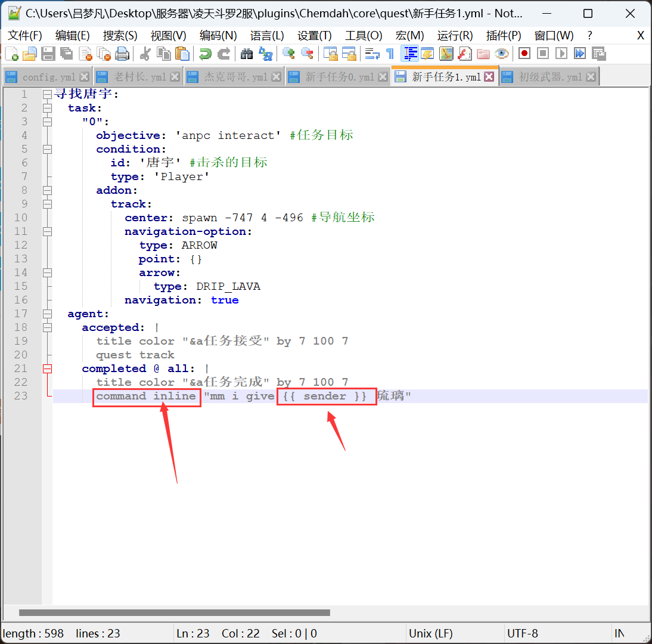Collapse the agent fold on line 17
This screenshot has width=652, height=644.
[47, 314]
